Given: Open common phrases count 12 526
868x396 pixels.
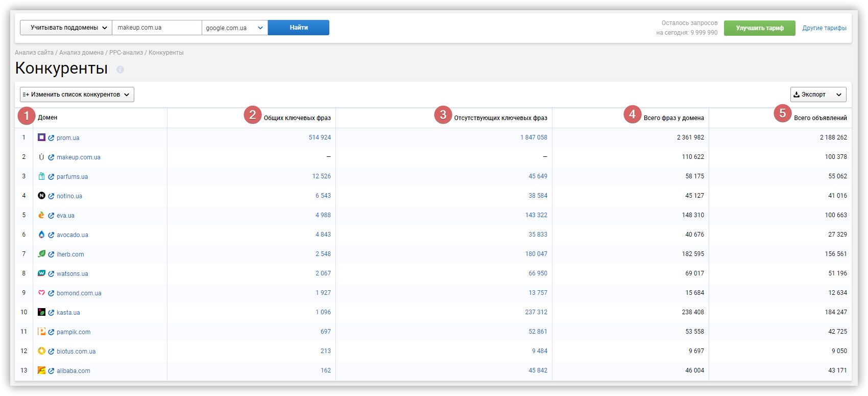Looking at the screenshot, I should click(x=322, y=176).
